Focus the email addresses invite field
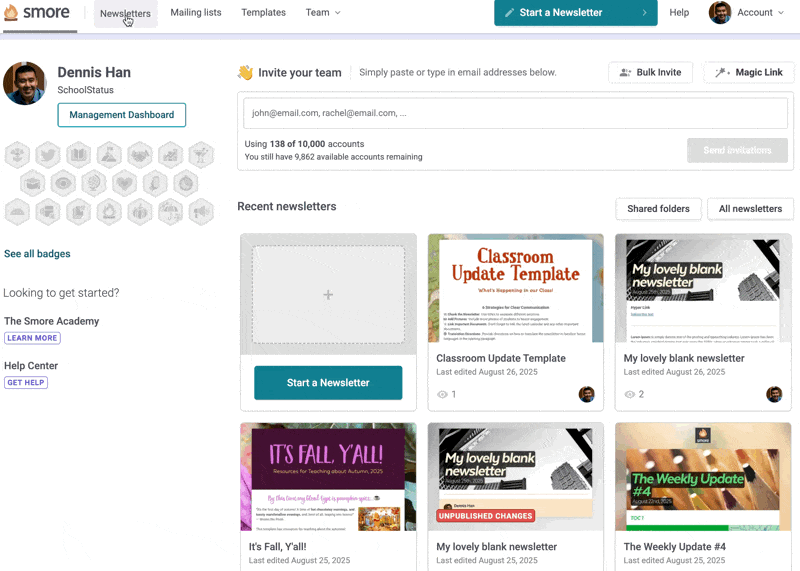Viewport: 800px width, 571px height. click(x=514, y=113)
